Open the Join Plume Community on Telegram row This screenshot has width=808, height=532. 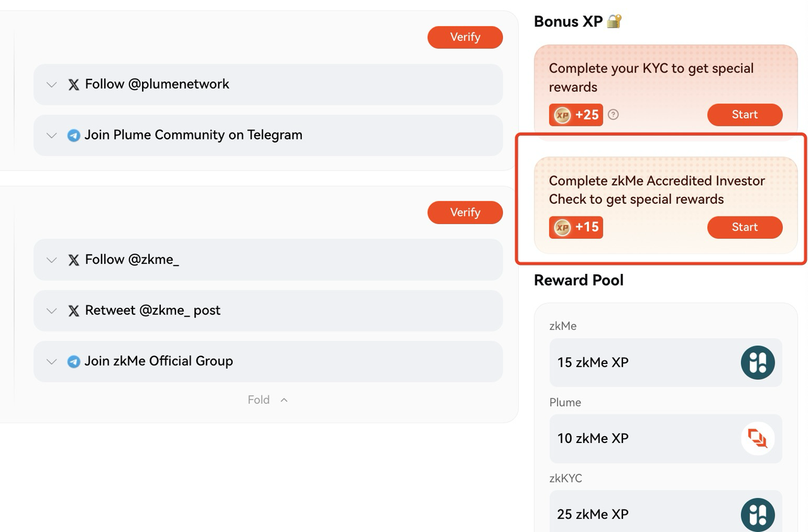(x=268, y=135)
